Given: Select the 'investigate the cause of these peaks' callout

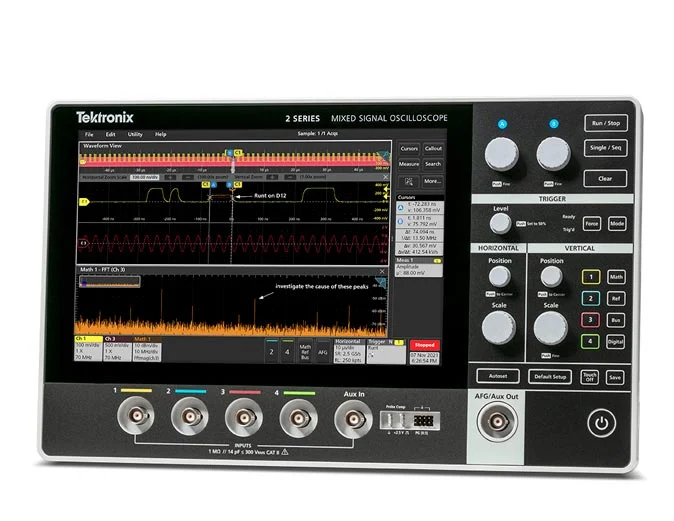Looking at the screenshot, I should coord(322,287).
